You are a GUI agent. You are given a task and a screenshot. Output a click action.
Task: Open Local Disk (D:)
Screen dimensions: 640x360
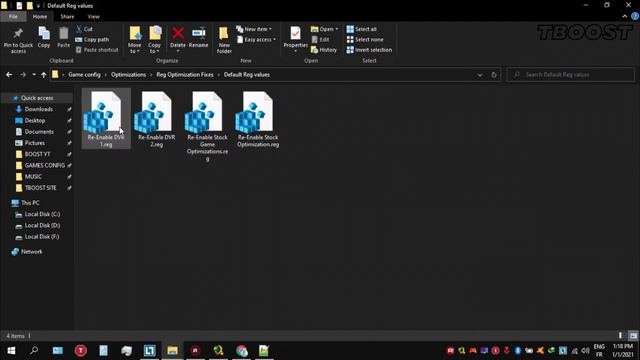[x=42, y=225]
